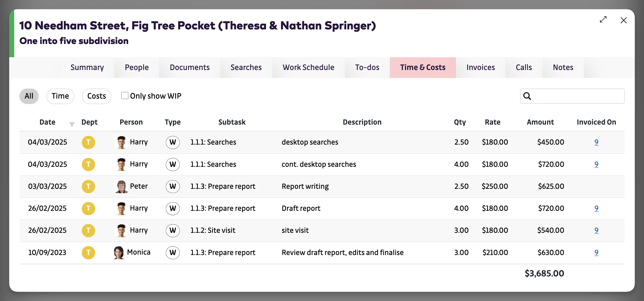Open the Work Schedule tab
Image resolution: width=644 pixels, height=301 pixels.
pos(308,68)
